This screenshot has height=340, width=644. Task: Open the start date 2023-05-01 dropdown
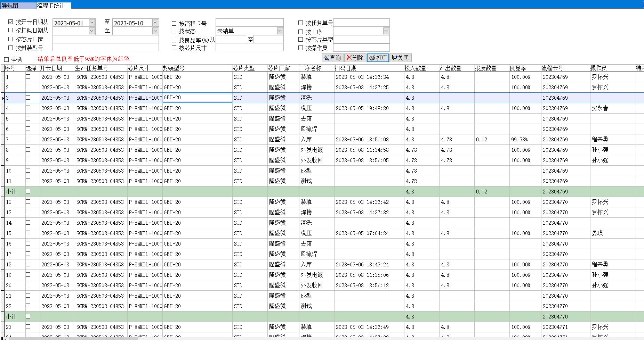pyautogui.click(x=92, y=23)
